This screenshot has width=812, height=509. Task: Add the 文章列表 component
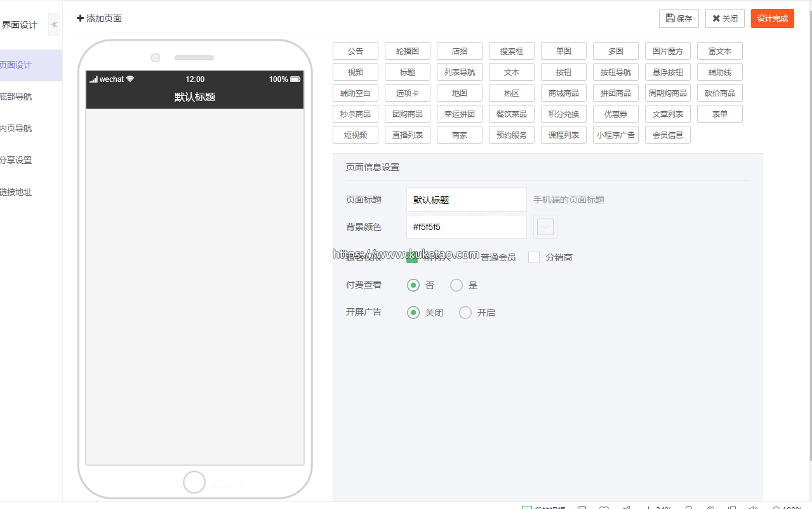668,114
